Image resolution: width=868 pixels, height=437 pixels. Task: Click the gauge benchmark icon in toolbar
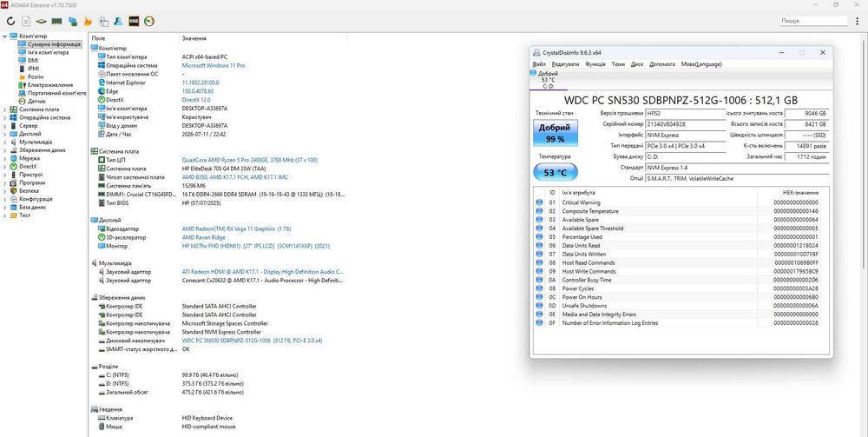coord(149,21)
